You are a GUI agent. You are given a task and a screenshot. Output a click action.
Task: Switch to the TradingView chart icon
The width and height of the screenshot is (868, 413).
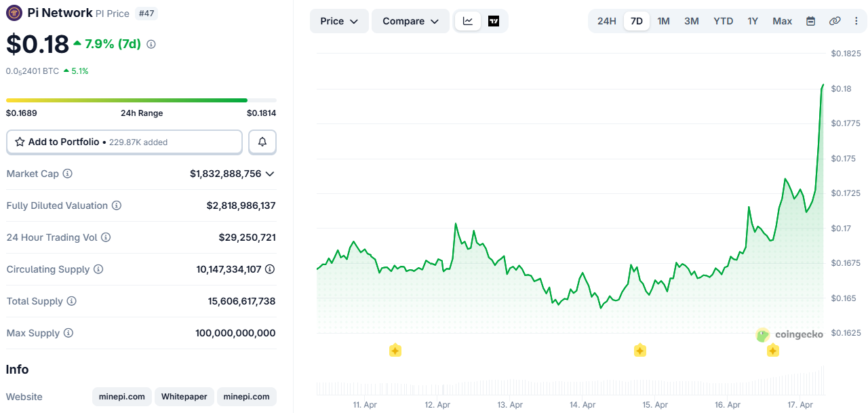pos(493,21)
